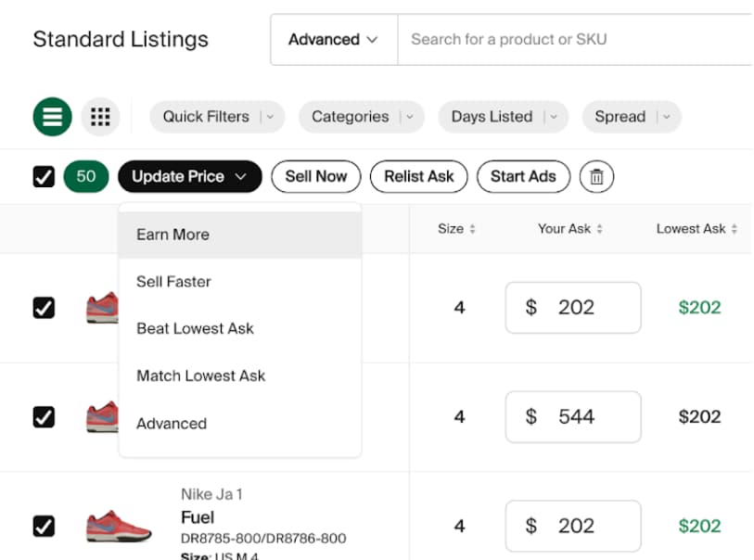Select Earn More pricing option

coord(172,235)
